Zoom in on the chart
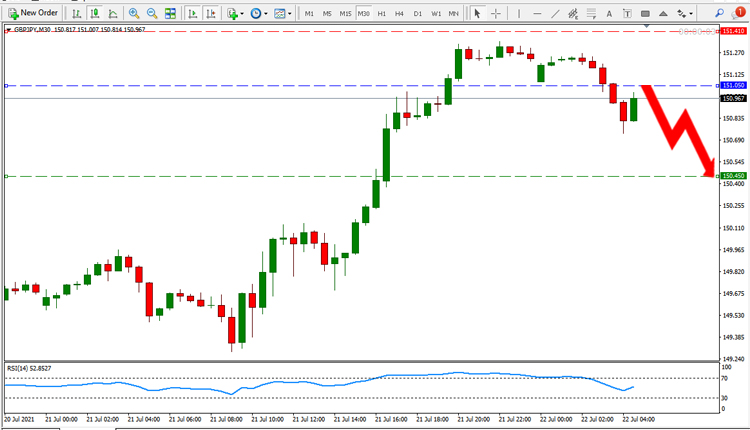750x430 pixels. click(134, 13)
